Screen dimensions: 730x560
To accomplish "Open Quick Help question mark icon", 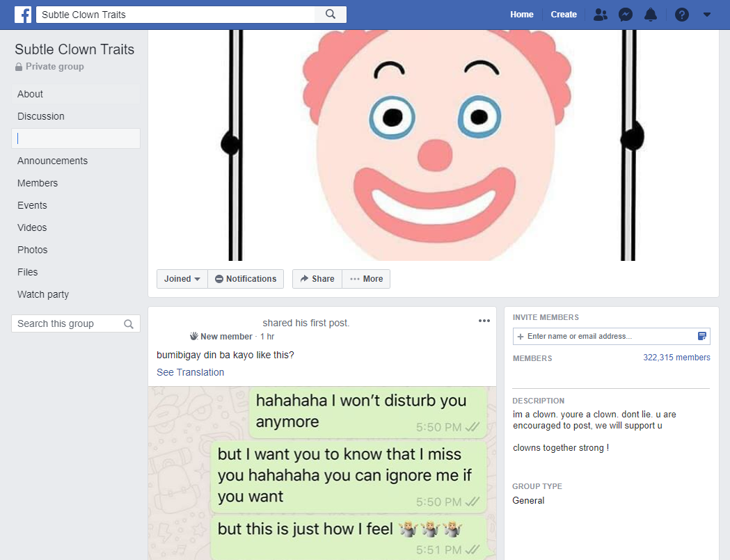I will click(681, 15).
